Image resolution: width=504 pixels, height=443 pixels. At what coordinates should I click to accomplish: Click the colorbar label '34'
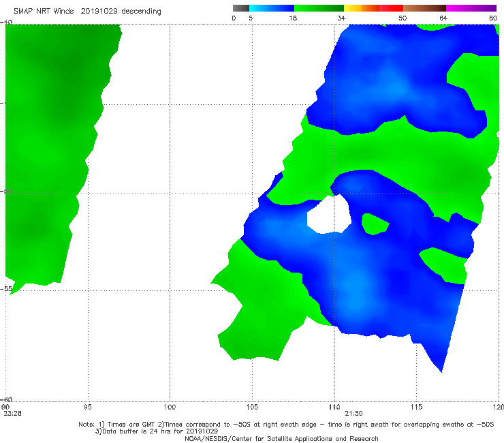pos(341,18)
